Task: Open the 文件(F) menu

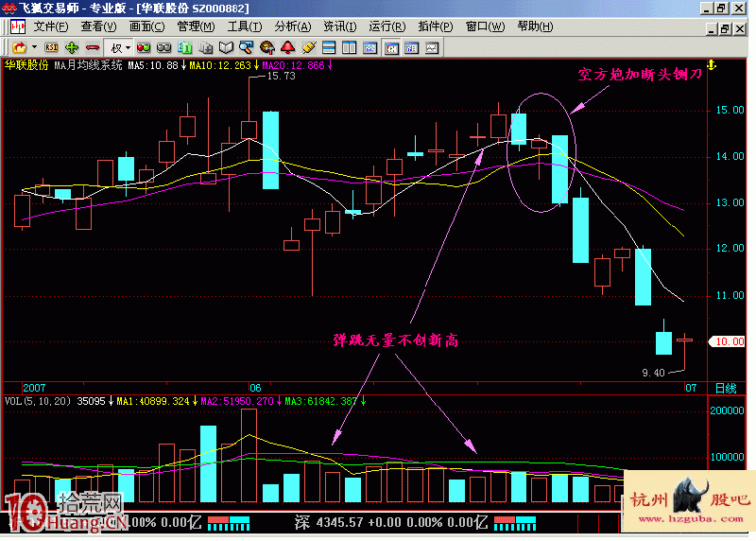Action: pyautogui.click(x=51, y=26)
